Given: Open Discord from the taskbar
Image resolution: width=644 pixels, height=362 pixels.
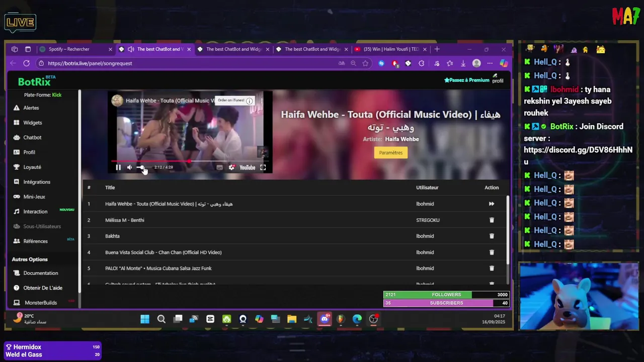Looking at the screenshot, I should pyautogui.click(x=325, y=319).
